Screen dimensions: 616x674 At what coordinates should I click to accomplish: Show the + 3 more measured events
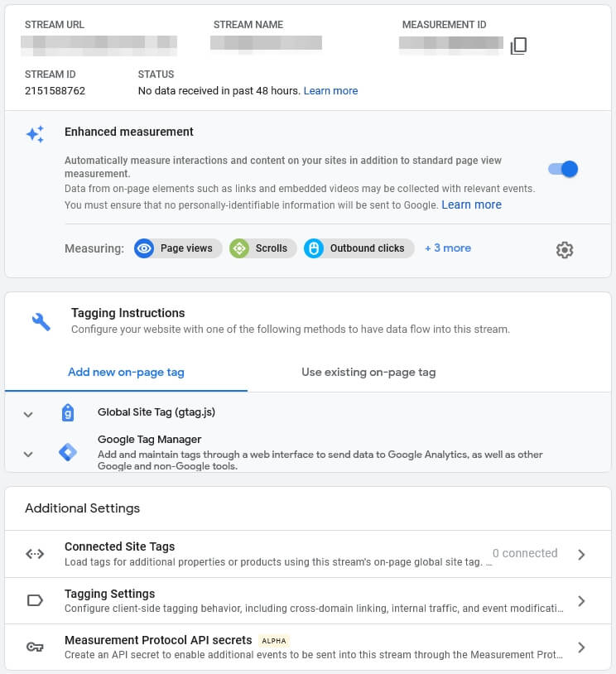click(448, 248)
